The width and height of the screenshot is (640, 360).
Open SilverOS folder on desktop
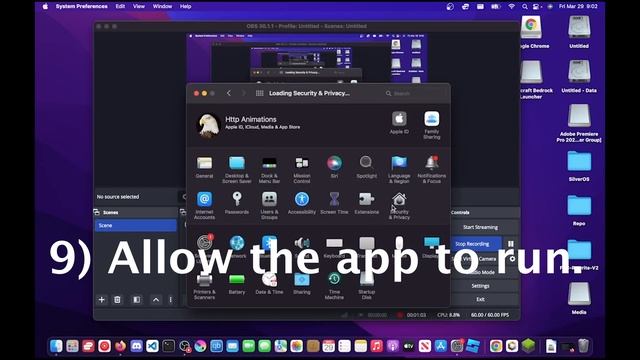pos(579,166)
